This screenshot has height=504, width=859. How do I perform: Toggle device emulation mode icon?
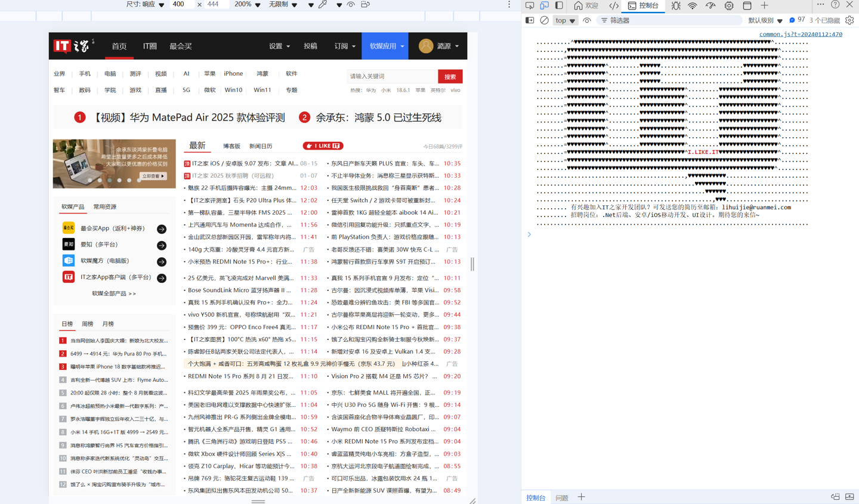(544, 5)
